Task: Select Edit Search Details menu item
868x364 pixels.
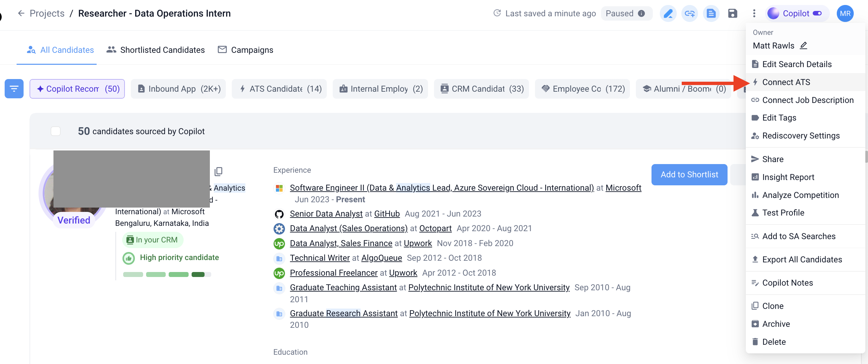Action: 805,64
